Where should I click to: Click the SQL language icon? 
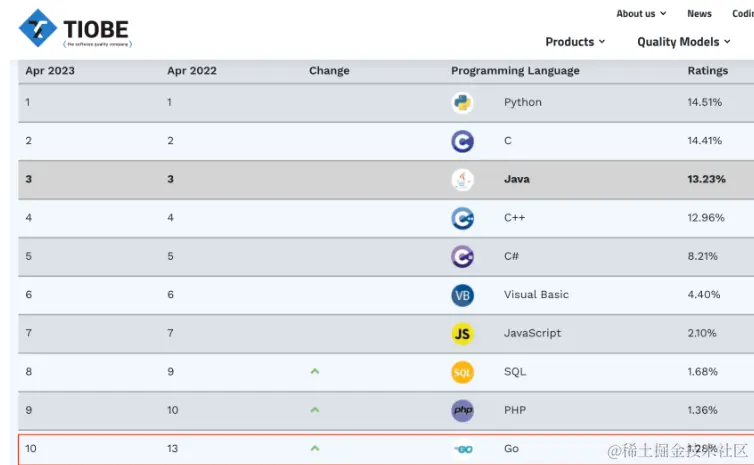coord(462,372)
